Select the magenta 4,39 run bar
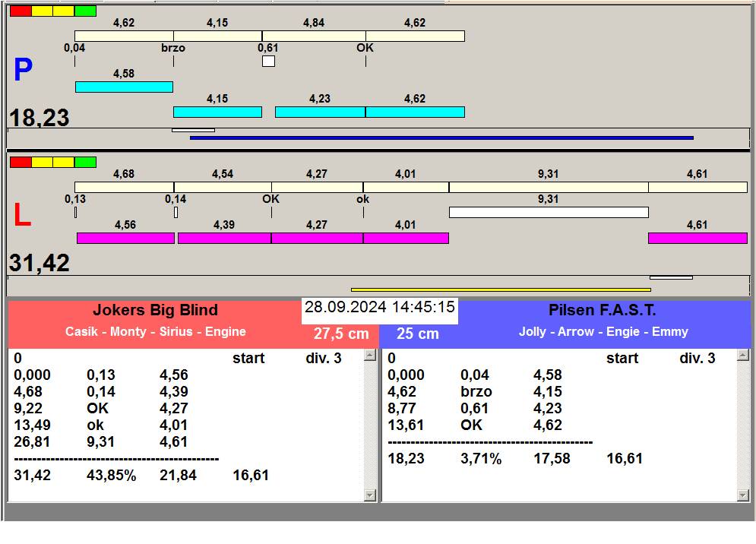The image size is (756, 544). pos(225,238)
